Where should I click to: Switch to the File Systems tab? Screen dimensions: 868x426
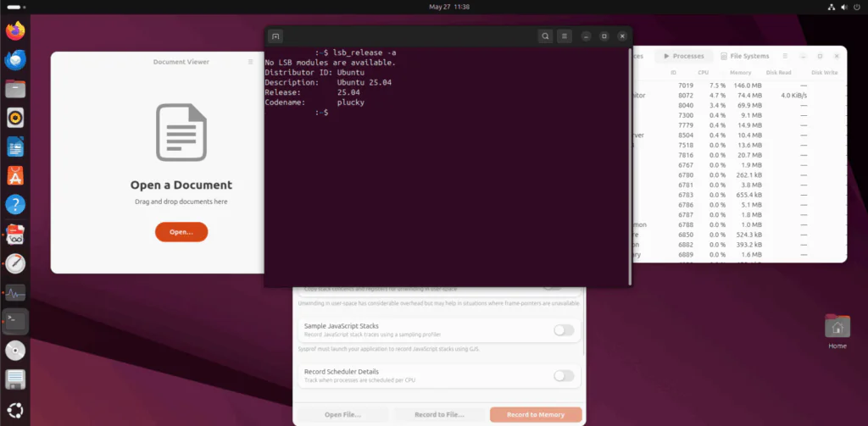pyautogui.click(x=744, y=56)
